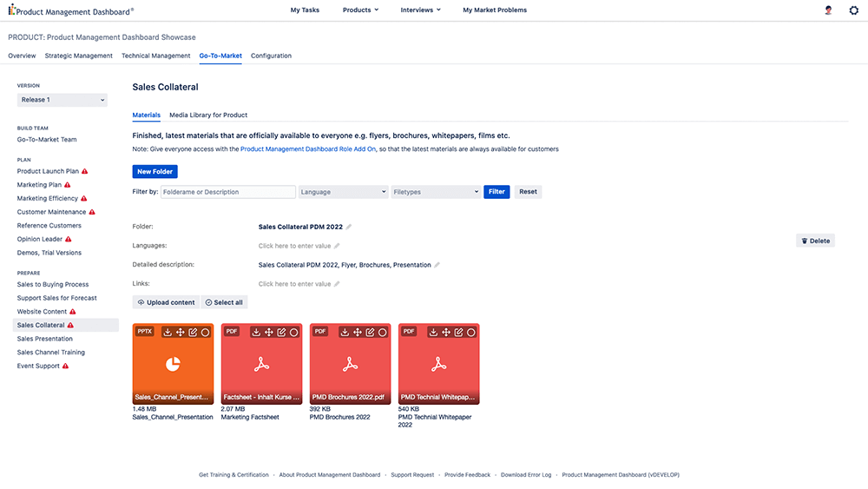Move the Marketing Factsheet PDF card

(x=269, y=333)
